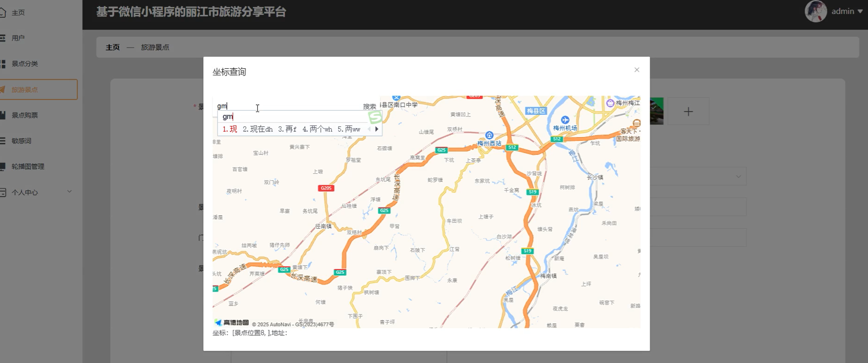Click the Sogou input method logo
This screenshot has height=363, width=868.
point(375,117)
